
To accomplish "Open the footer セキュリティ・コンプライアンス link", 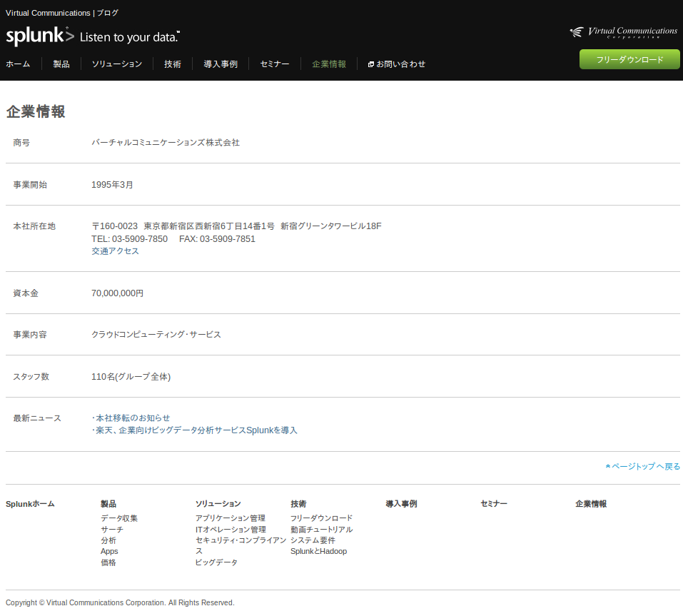I will click(241, 545).
